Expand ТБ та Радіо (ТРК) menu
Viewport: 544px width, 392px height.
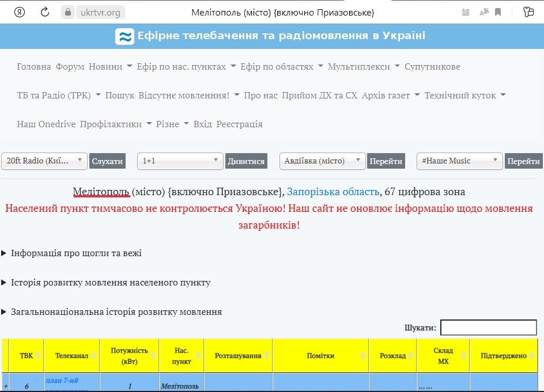tap(59, 96)
